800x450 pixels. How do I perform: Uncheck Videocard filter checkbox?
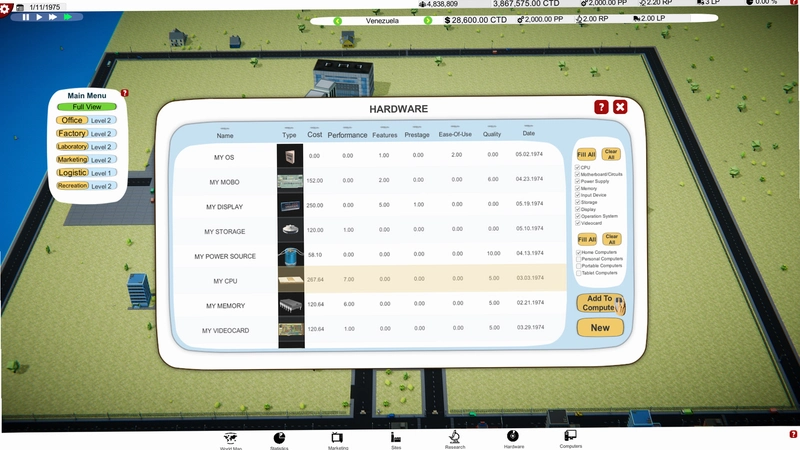pos(578,223)
